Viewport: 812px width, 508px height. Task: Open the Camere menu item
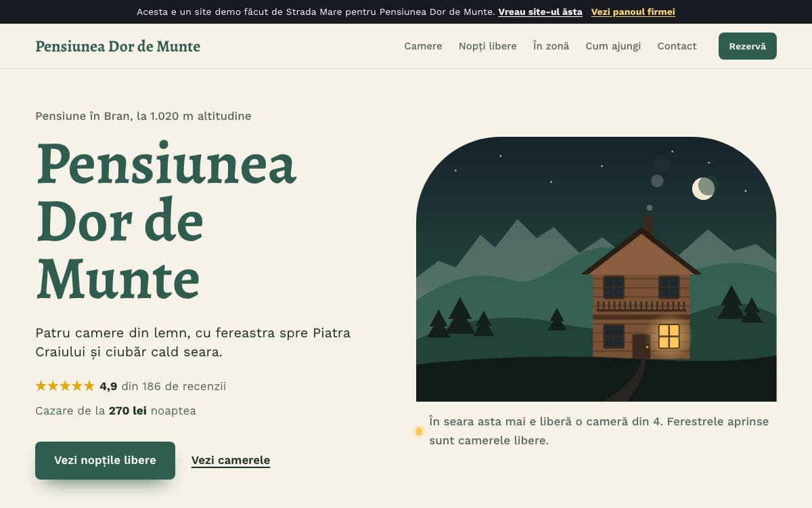423,46
